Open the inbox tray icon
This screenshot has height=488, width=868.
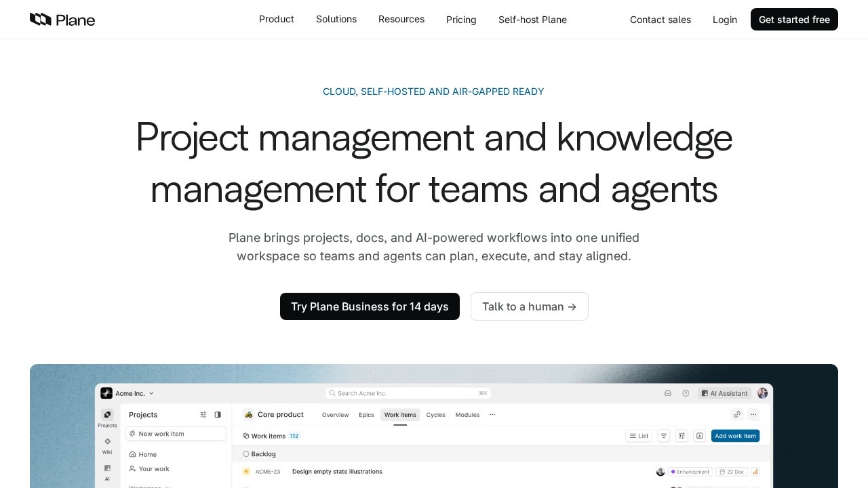[x=668, y=393]
